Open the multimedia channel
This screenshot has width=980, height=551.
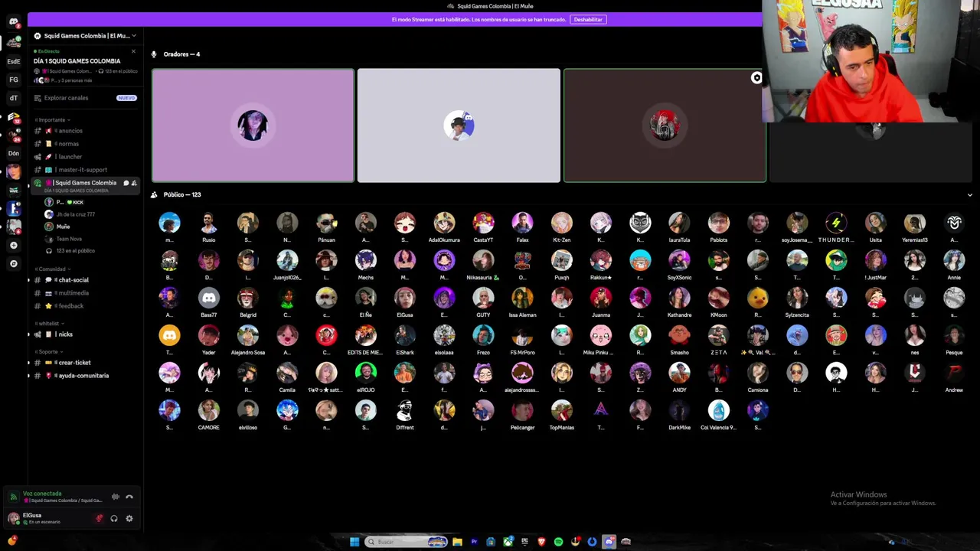click(x=85, y=293)
